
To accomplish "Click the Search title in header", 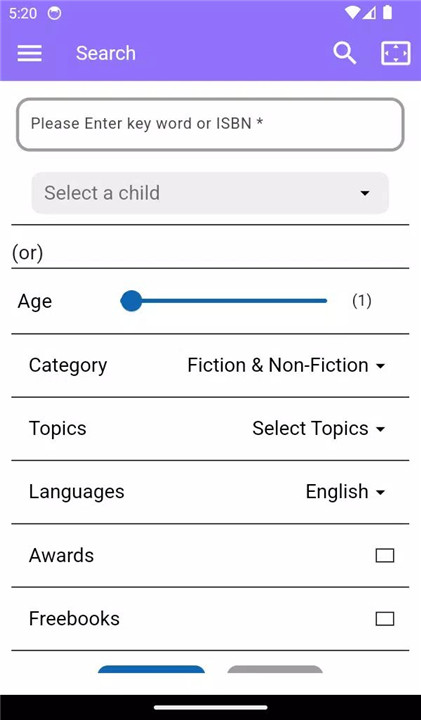I will coord(106,53).
